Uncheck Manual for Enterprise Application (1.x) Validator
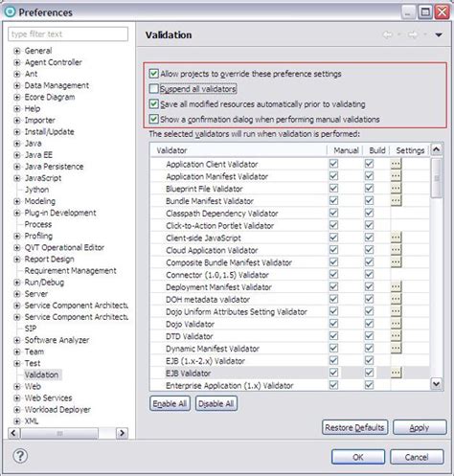This screenshot has height=476, width=454. point(333,385)
